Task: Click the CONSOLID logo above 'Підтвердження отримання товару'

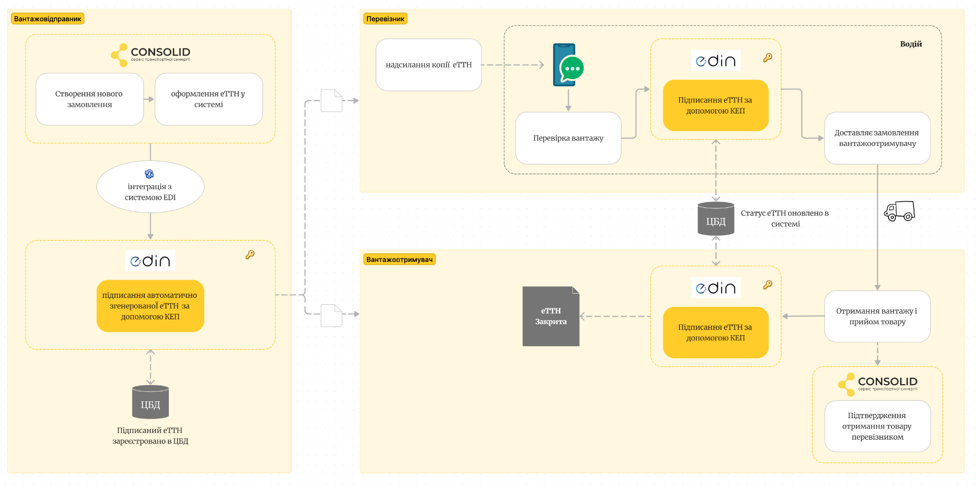Action: click(x=878, y=384)
